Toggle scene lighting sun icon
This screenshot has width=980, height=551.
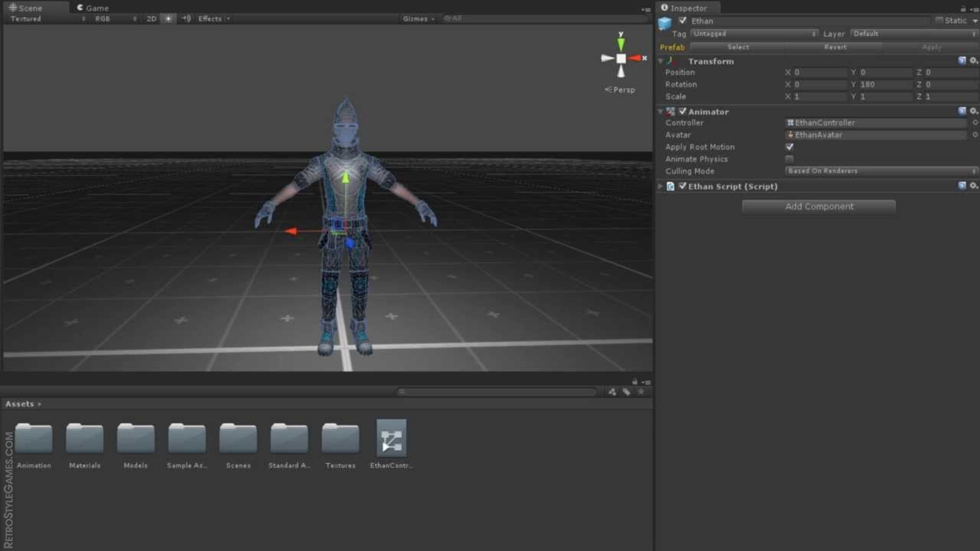(168, 18)
